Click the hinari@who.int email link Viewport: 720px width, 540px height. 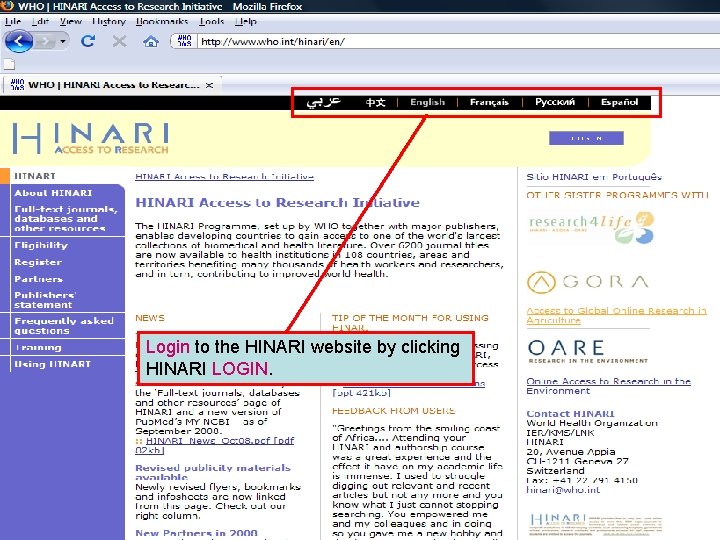563,490
